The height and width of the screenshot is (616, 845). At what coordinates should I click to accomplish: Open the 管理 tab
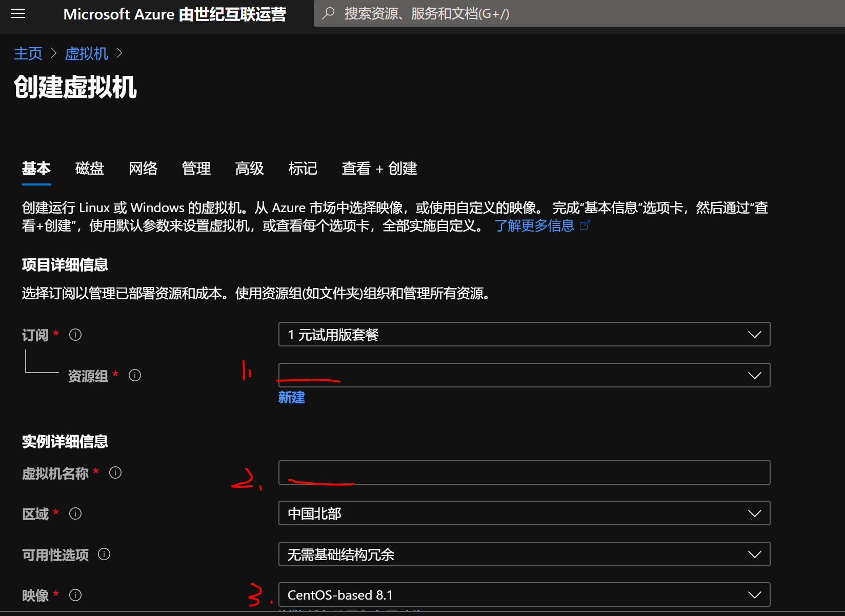196,168
